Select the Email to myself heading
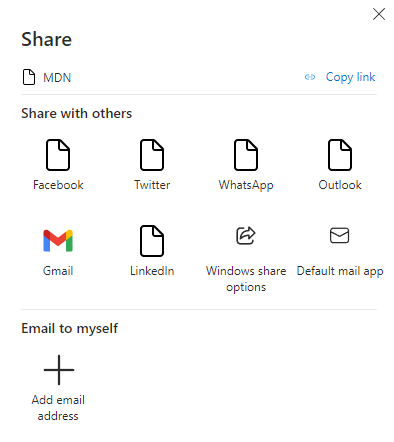This screenshot has width=394, height=442. point(70,329)
